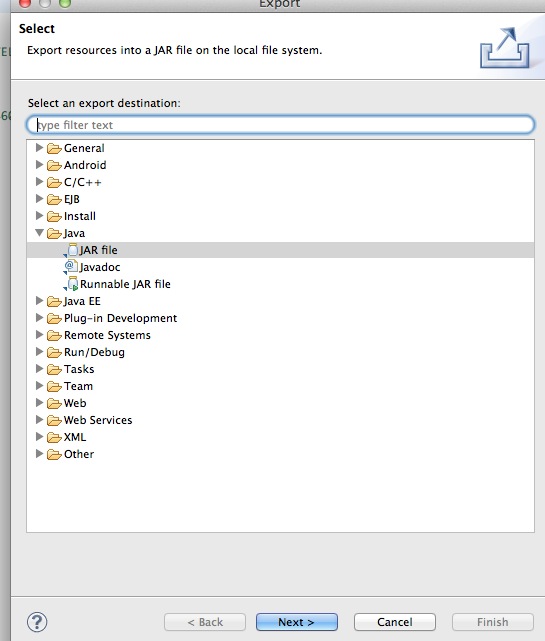
Task: Click the Run/Debug folder icon
Action: [54, 352]
